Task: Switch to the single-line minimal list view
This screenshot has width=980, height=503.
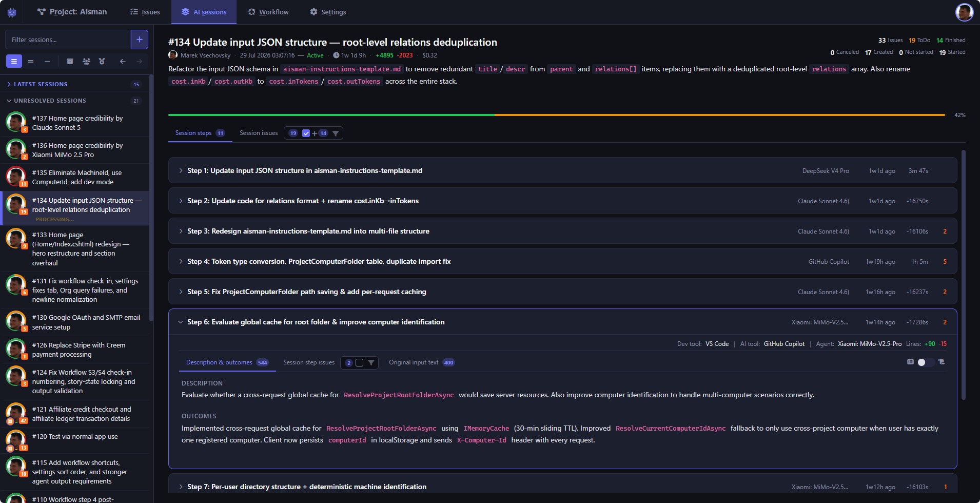Action: [x=47, y=62]
